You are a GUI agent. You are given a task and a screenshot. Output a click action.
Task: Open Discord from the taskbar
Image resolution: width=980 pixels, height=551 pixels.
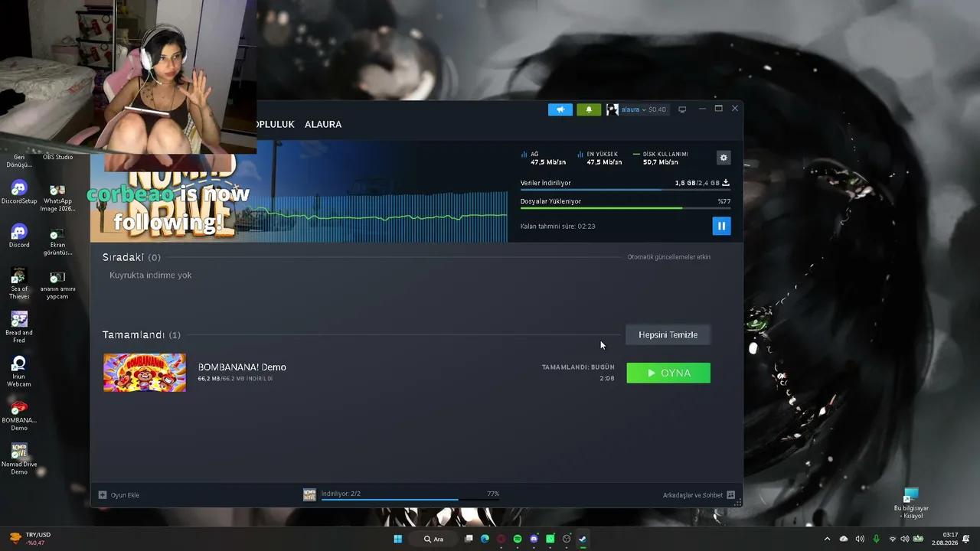click(x=534, y=539)
